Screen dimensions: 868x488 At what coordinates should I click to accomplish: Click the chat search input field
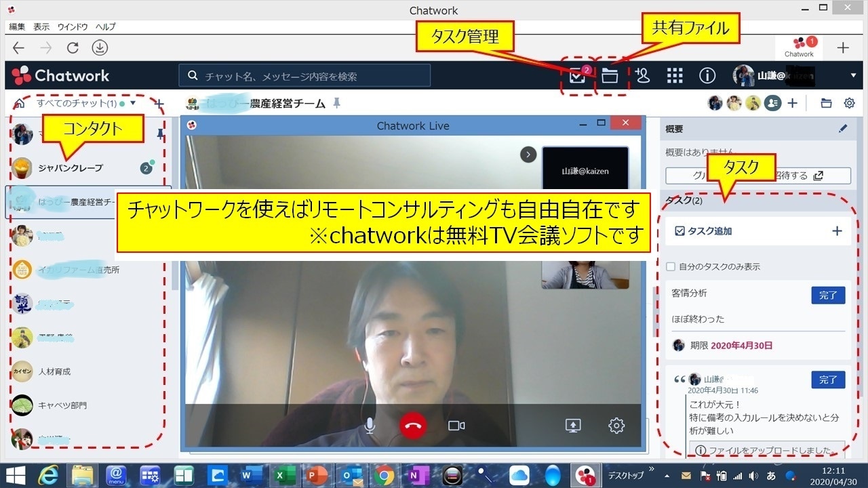[304, 76]
